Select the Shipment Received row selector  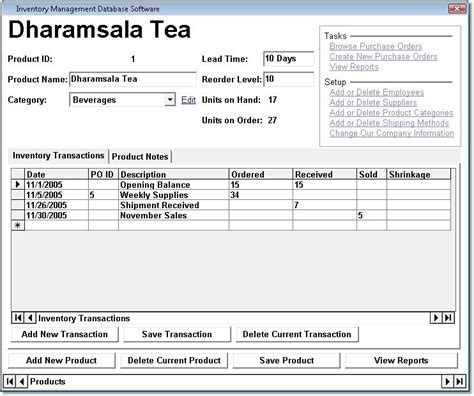(x=18, y=205)
